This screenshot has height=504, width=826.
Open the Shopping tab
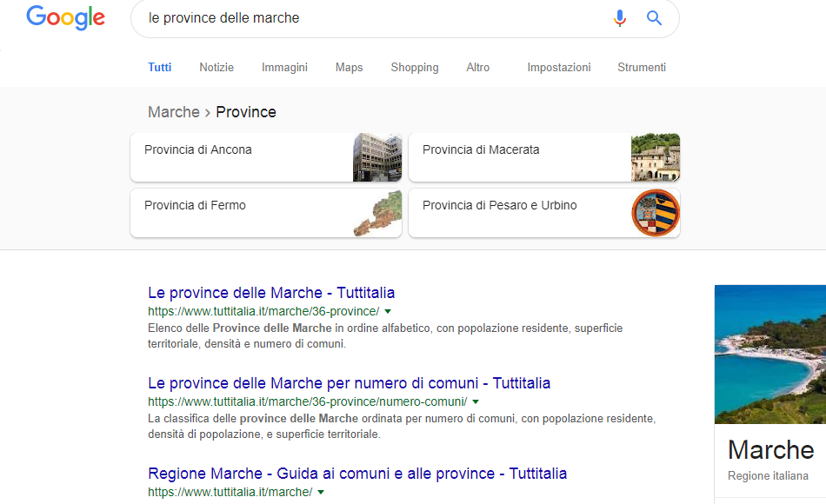(x=415, y=68)
